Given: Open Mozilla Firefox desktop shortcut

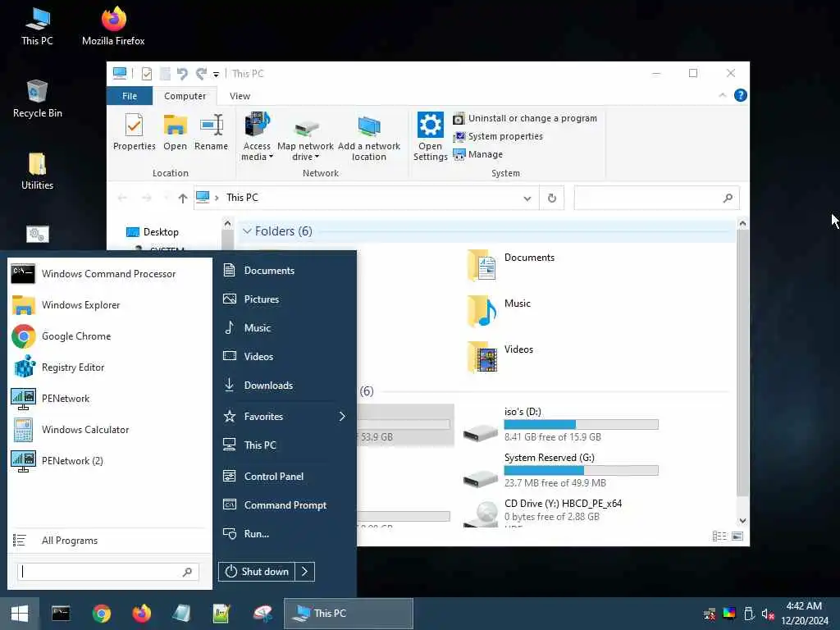Looking at the screenshot, I should pos(113,25).
